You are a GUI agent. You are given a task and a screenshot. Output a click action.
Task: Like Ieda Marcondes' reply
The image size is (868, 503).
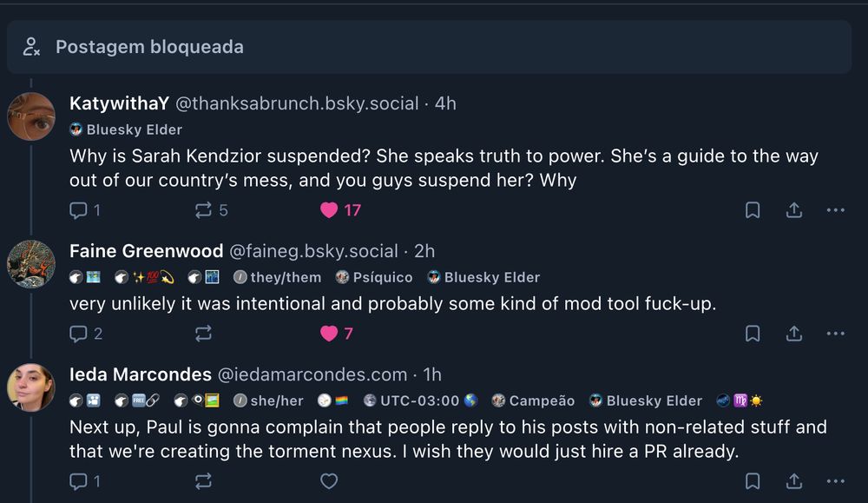point(329,480)
